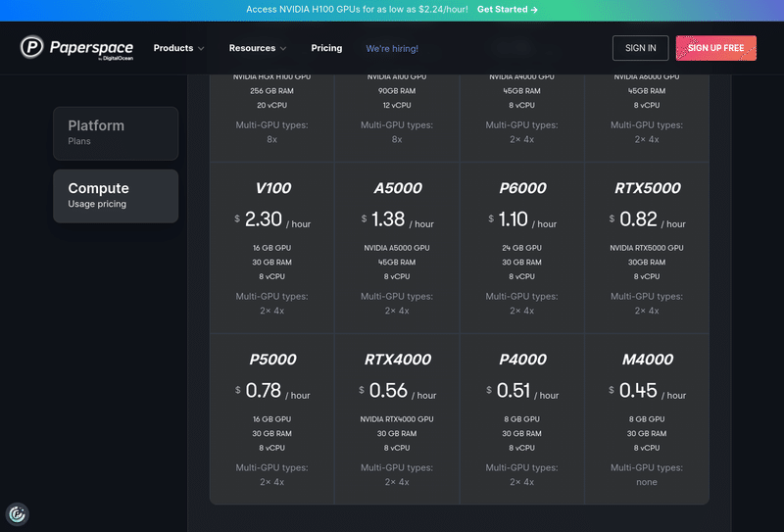Click the Get Started arrow link in banner

507,10
